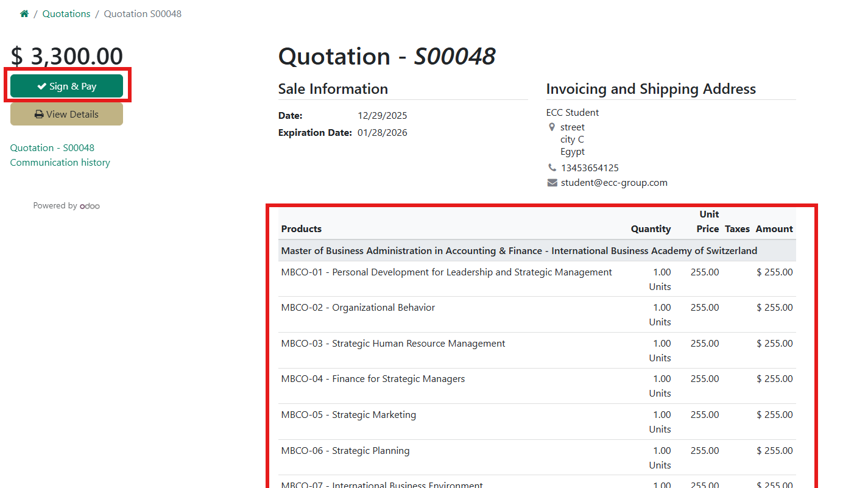Select the Quotation S00048 breadcrumb item
The image size is (868, 488).
click(x=143, y=14)
